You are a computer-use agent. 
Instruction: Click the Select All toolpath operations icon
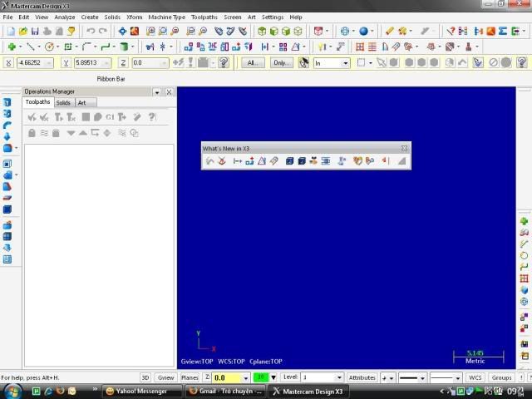[32, 117]
